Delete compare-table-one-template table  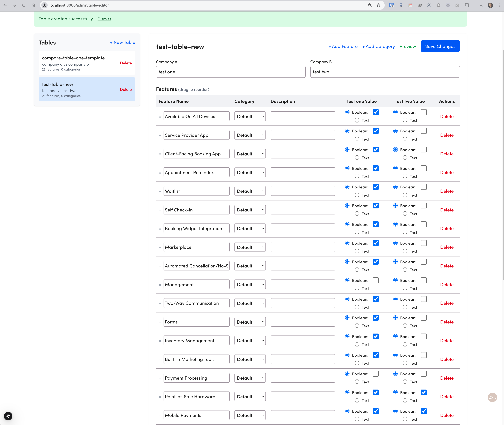coord(126,63)
